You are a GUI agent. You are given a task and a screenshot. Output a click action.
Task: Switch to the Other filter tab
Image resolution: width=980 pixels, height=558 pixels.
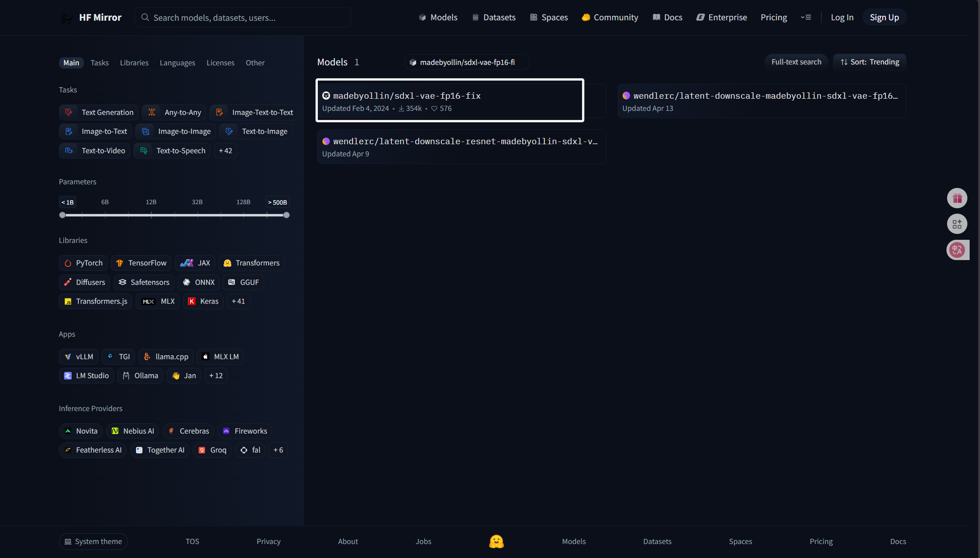coord(255,63)
